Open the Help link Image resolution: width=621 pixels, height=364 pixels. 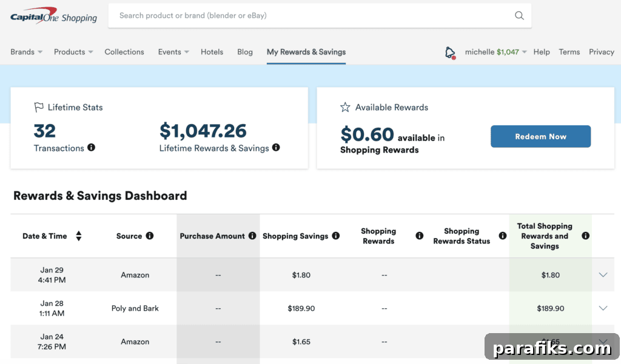(x=542, y=52)
